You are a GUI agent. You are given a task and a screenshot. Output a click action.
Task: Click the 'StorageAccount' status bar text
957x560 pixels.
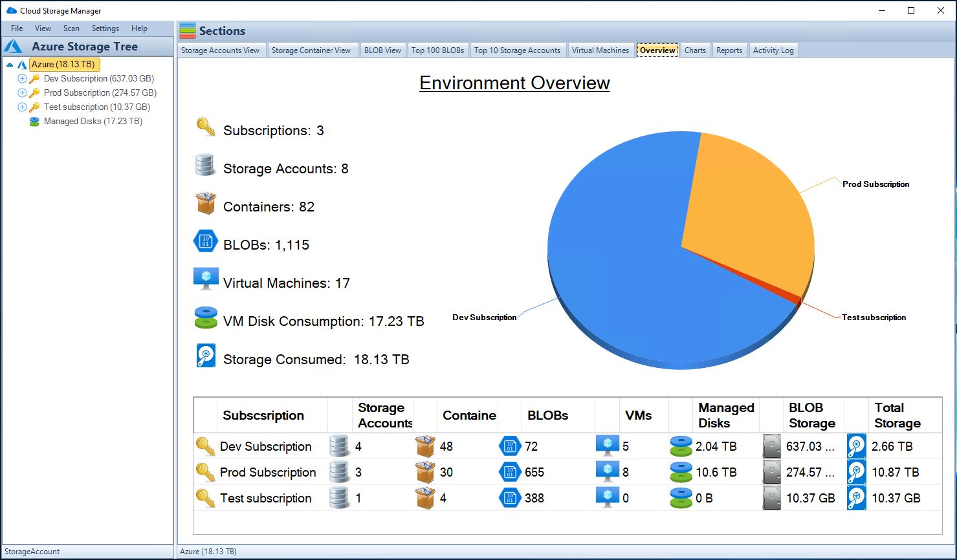[x=32, y=552]
